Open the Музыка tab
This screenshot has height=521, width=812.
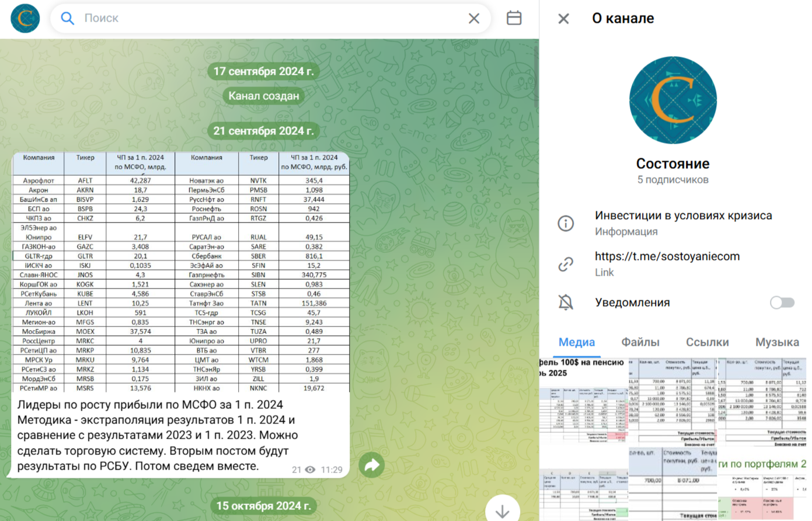click(776, 342)
